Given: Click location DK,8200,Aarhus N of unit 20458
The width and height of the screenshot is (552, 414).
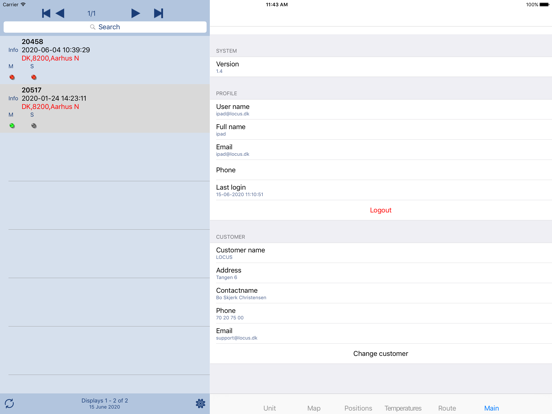Looking at the screenshot, I should point(50,58).
